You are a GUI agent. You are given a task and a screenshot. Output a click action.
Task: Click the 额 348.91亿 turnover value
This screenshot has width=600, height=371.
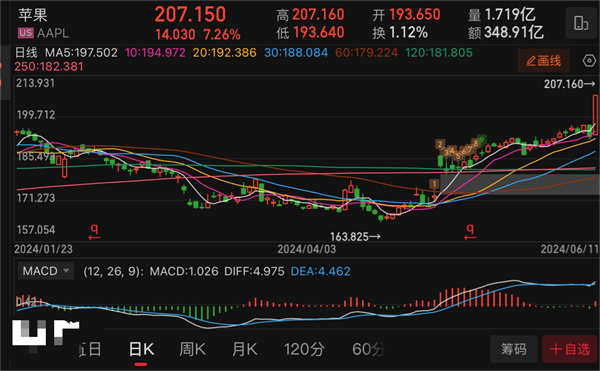pos(505,33)
